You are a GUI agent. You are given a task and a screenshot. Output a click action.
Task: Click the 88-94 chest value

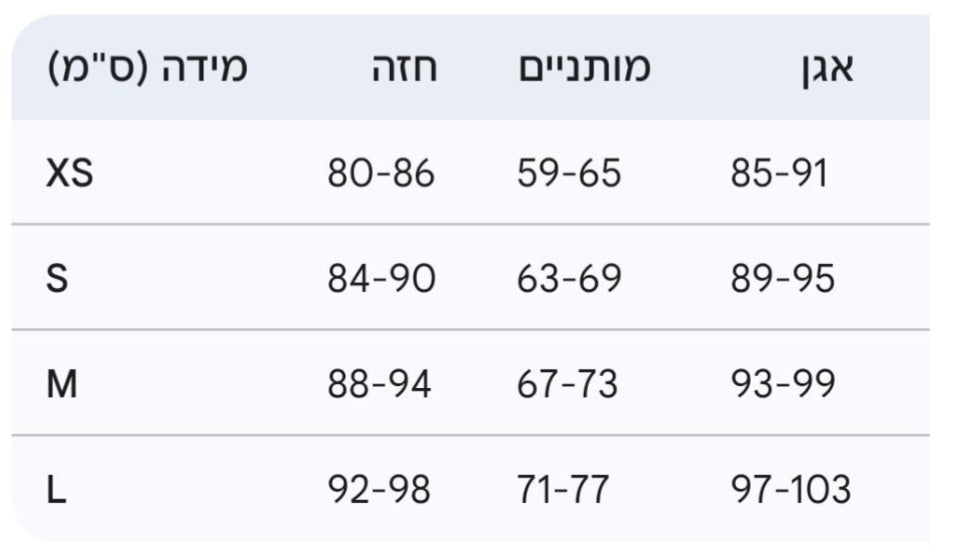pyautogui.click(x=379, y=384)
